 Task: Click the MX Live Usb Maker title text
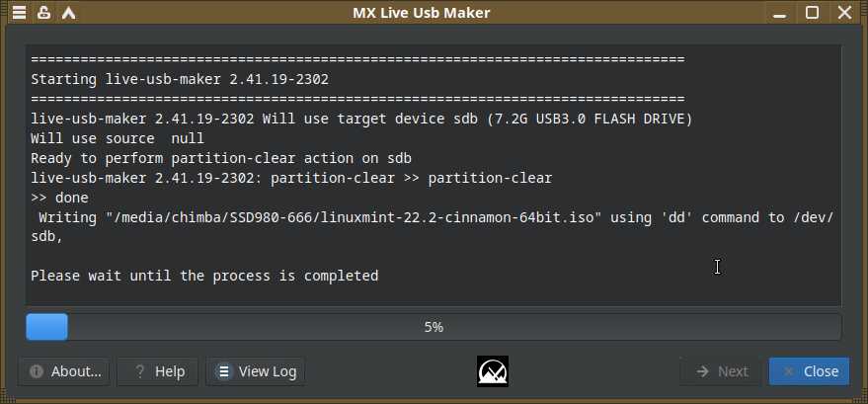421,13
